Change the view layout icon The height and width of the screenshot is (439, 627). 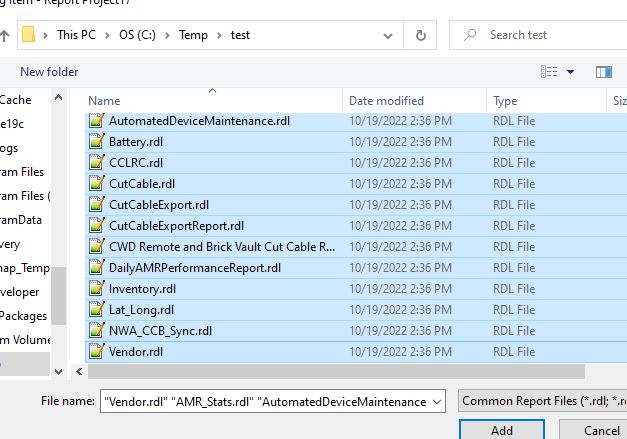(549, 72)
